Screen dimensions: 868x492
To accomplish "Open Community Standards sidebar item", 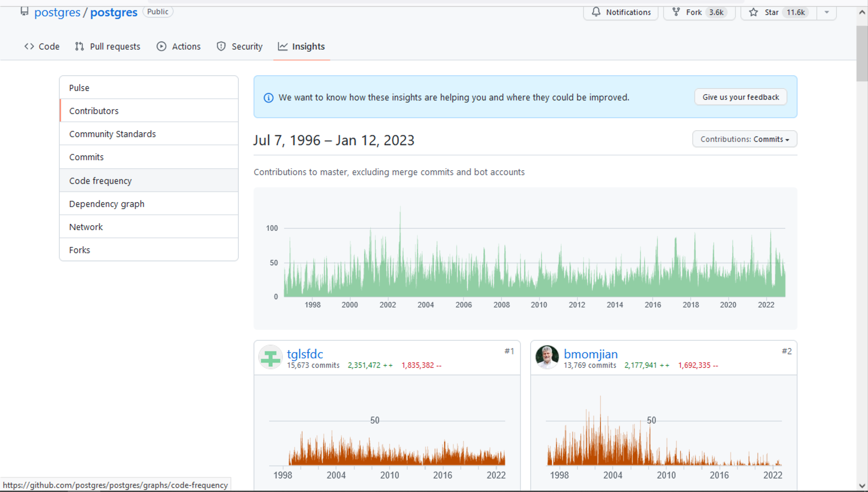I will pos(149,134).
